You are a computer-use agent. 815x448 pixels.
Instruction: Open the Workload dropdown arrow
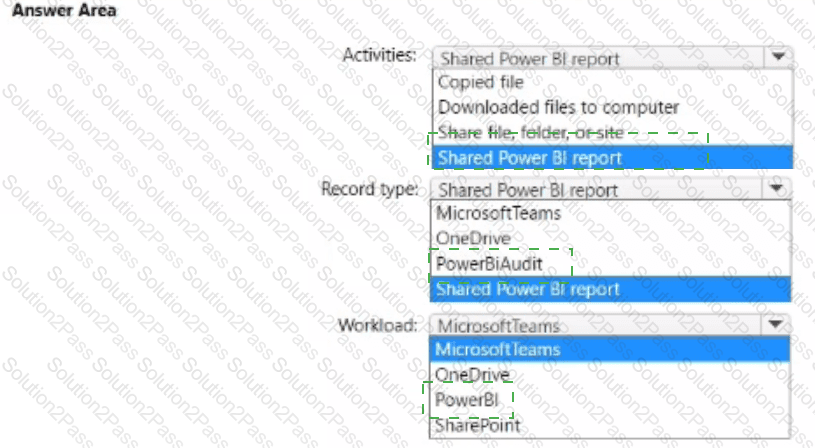click(x=775, y=324)
